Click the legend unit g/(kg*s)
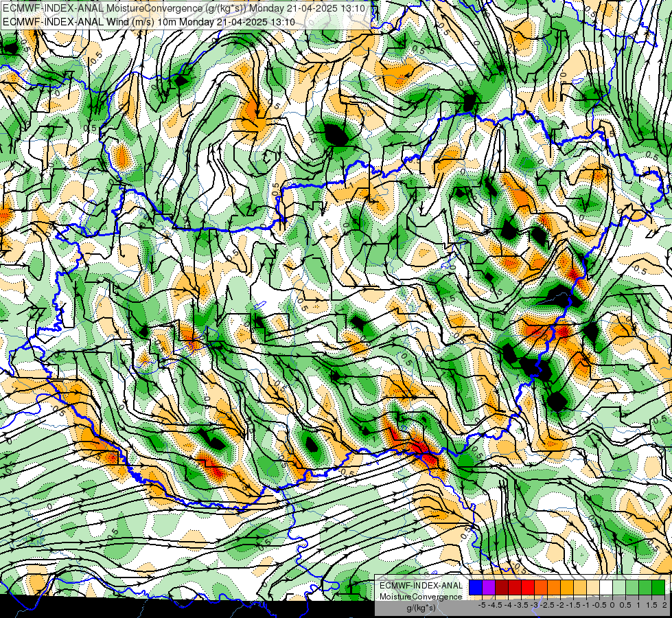This screenshot has width=672, height=618. coord(421,608)
